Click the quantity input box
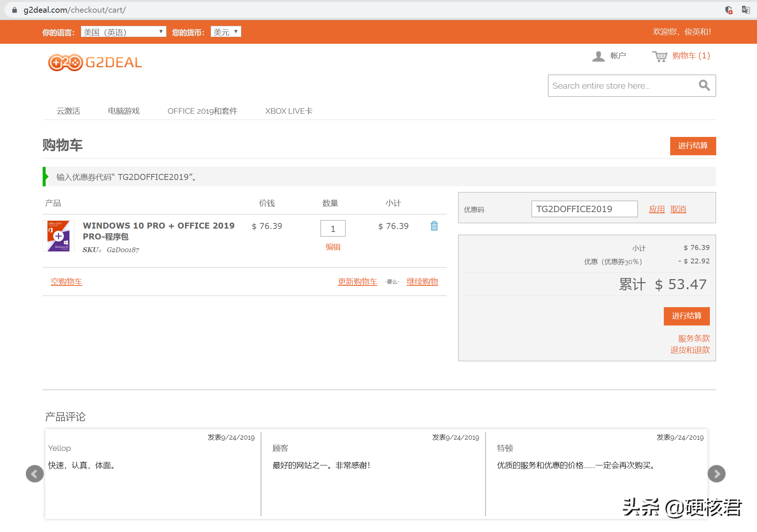This screenshot has width=757, height=532. pyautogui.click(x=333, y=229)
